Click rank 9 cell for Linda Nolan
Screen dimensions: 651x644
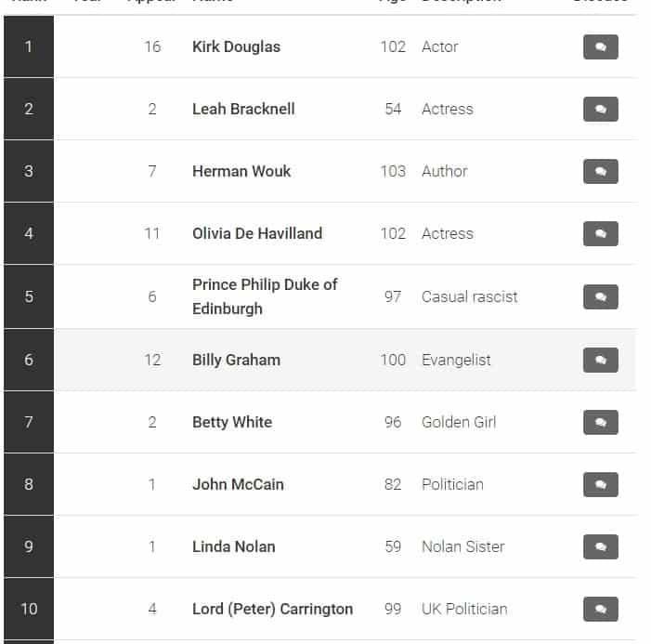click(29, 546)
